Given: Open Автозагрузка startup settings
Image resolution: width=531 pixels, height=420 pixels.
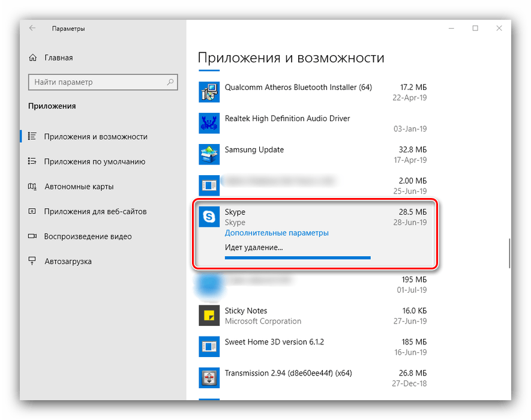Looking at the screenshot, I should pyautogui.click(x=68, y=262).
